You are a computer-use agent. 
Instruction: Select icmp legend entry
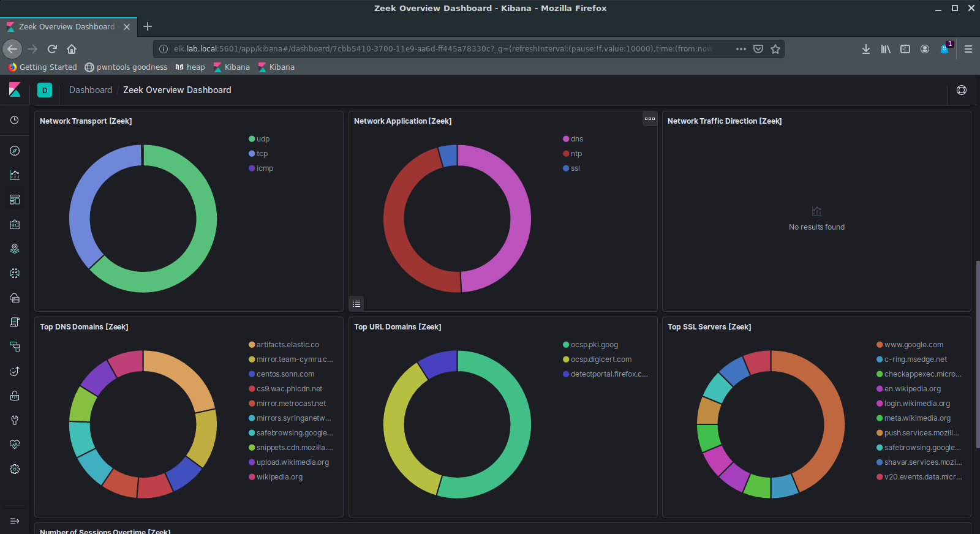(261, 168)
